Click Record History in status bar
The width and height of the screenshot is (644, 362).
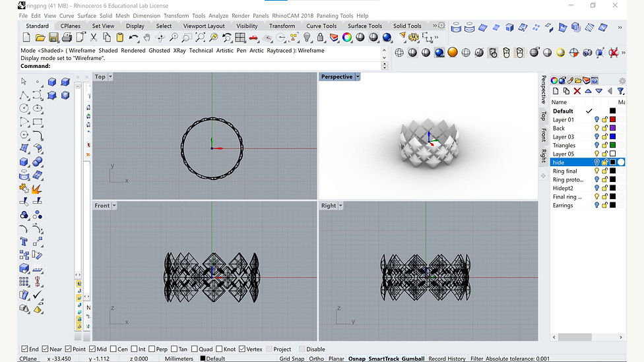tap(447, 359)
